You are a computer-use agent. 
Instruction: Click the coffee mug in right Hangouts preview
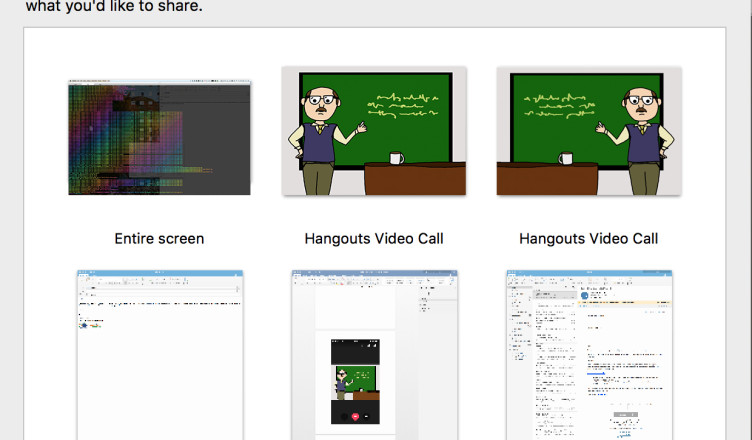point(566,158)
